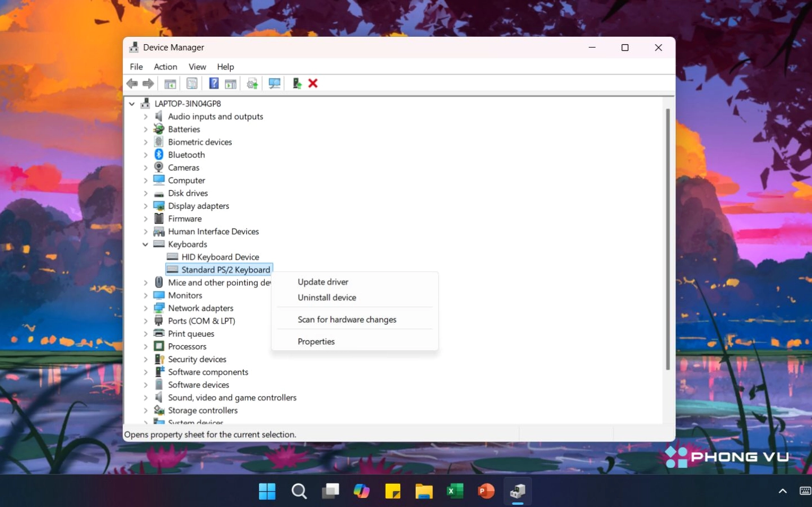Expand the Bluetooth category
Screen dimensions: 812x507
pos(145,155)
